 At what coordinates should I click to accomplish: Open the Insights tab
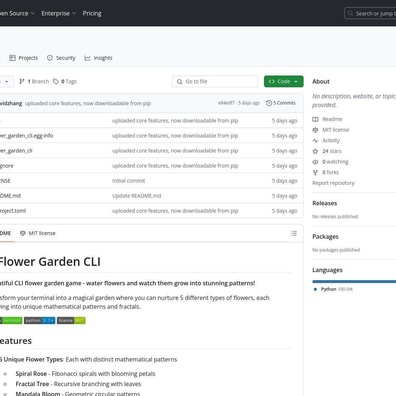pos(98,58)
